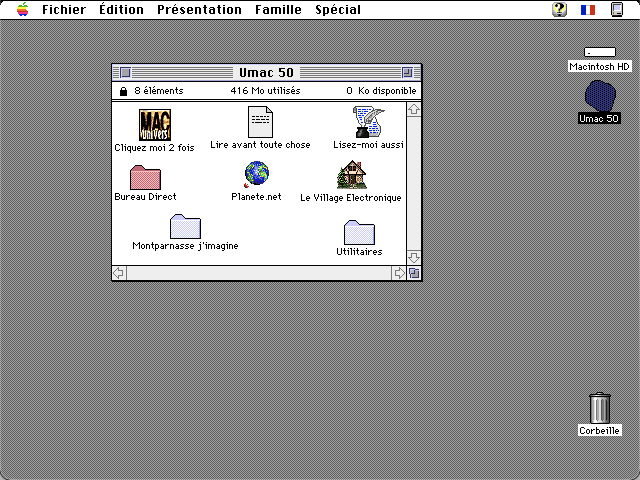Click the Umac 50 CD icon on desktop

600,96
